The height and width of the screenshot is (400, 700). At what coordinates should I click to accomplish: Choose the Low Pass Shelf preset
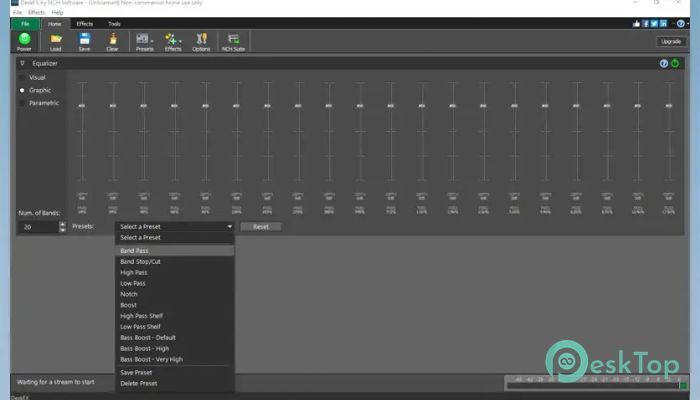(175, 326)
